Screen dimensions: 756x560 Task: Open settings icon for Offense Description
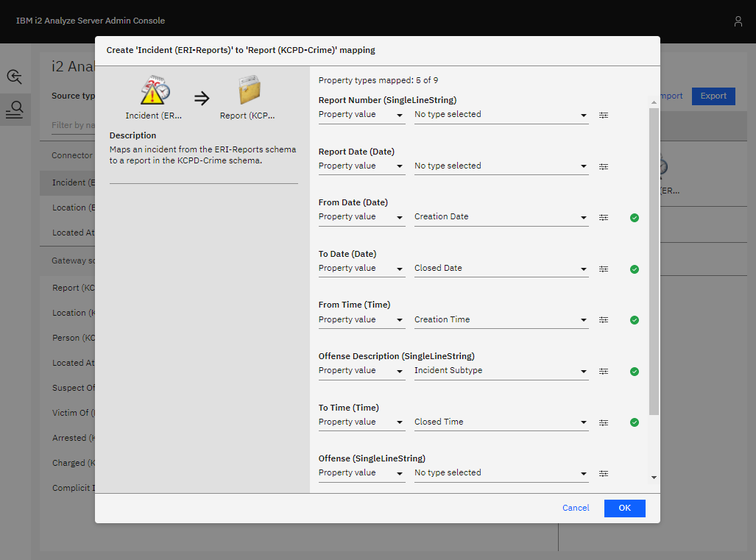click(604, 372)
